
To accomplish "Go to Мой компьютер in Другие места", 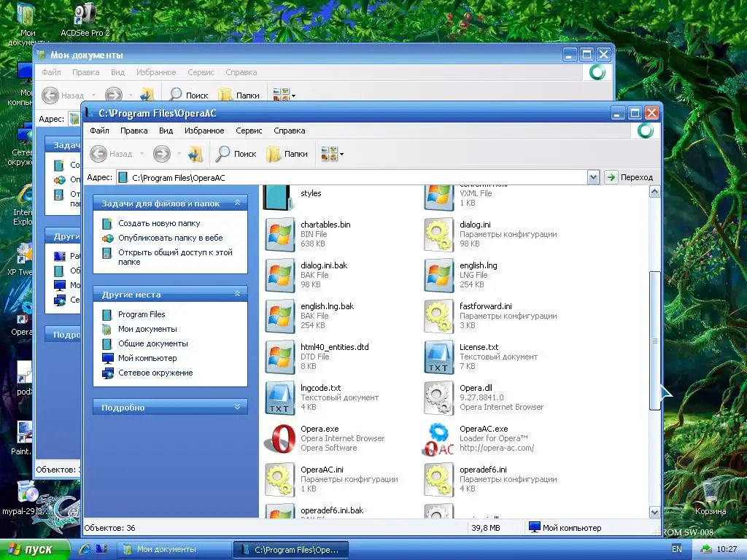I will (x=147, y=358).
